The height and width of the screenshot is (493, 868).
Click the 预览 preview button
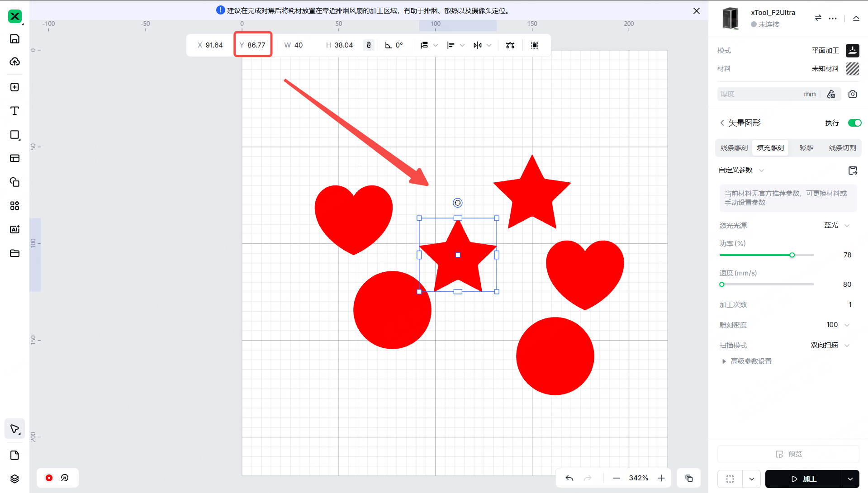click(788, 454)
